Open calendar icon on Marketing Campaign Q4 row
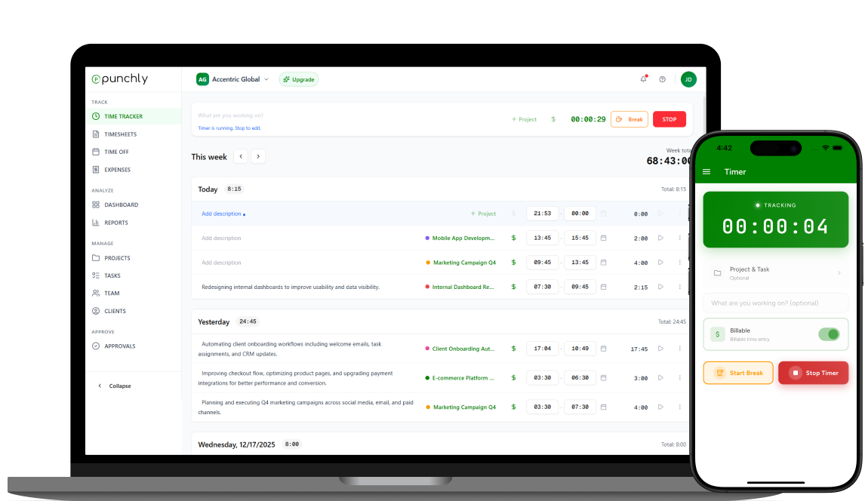 point(603,263)
